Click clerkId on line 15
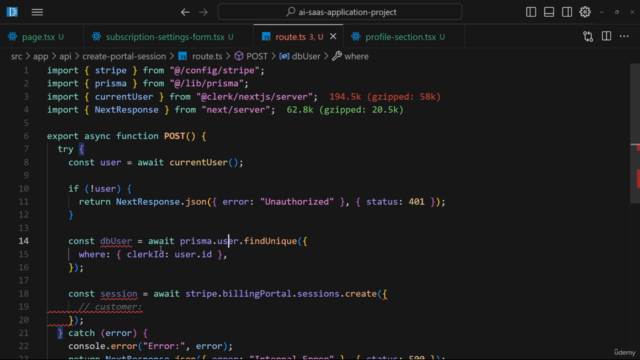 tap(145, 254)
